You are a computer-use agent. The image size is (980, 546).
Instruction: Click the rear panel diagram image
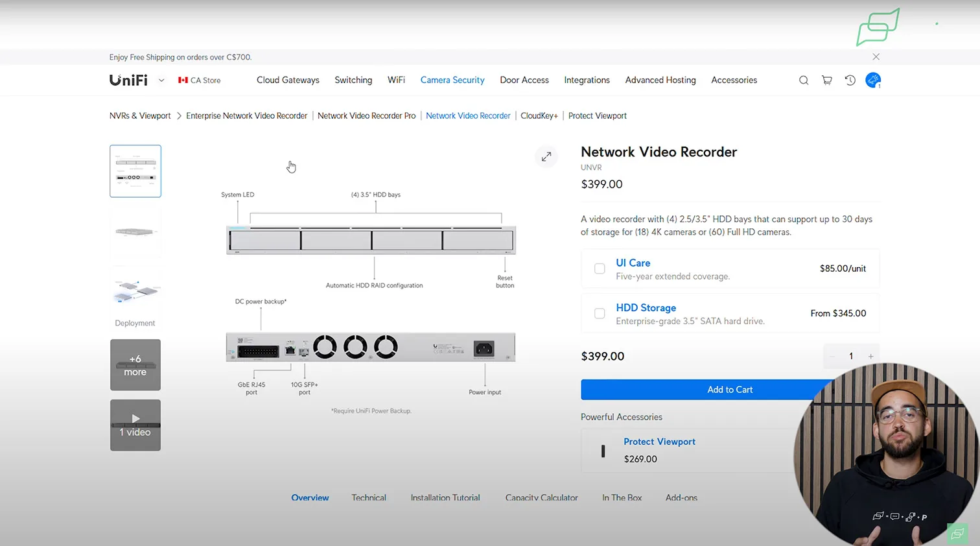coord(371,347)
